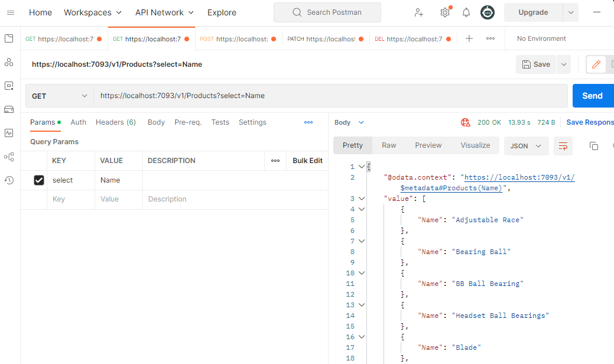Add a new request tab
The image size is (614, 364).
(469, 38)
